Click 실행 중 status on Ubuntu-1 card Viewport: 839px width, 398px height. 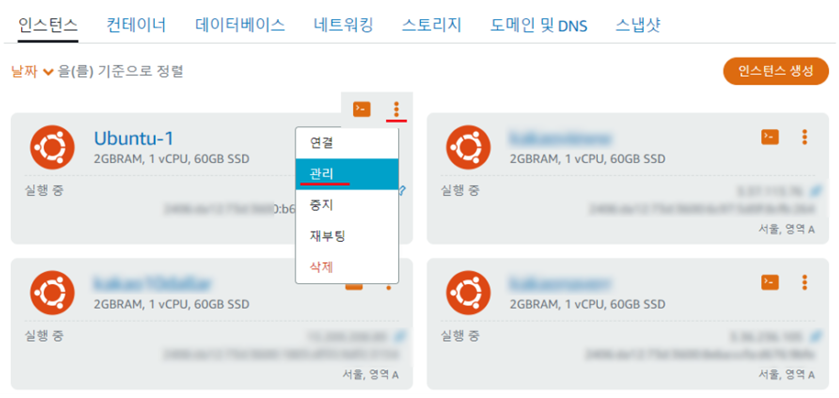point(43,190)
